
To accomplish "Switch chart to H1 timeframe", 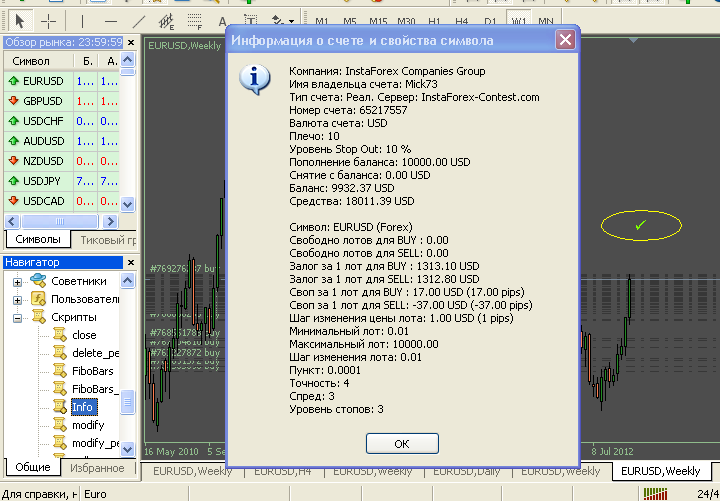I will 434,22.
